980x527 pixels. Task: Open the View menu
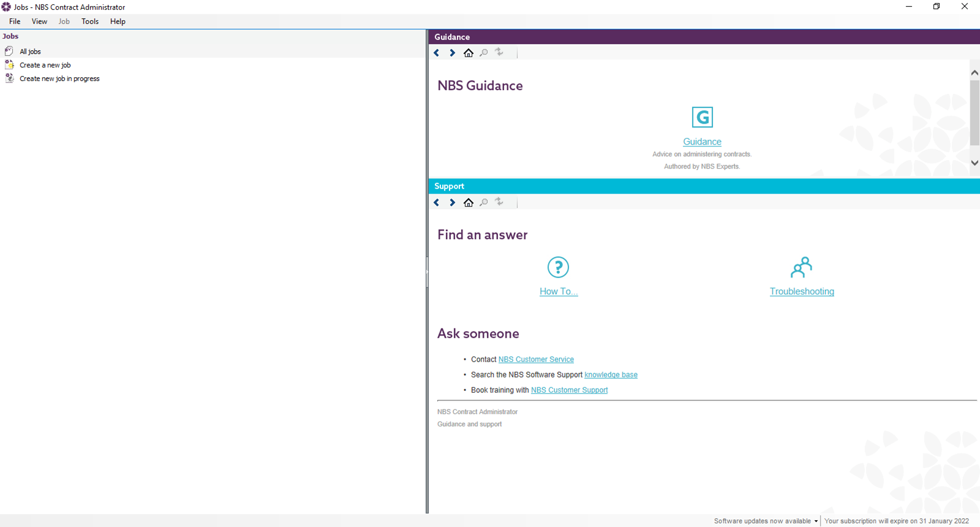click(x=39, y=21)
